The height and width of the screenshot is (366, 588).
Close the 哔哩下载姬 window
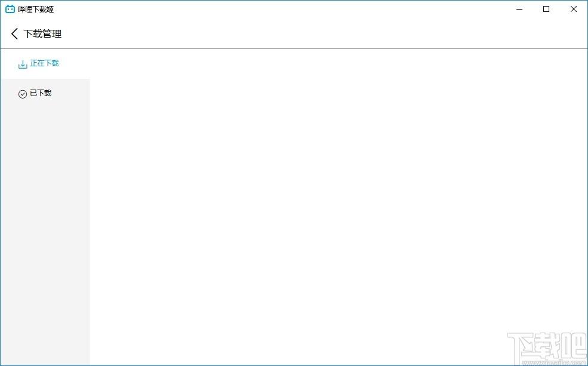click(x=573, y=9)
